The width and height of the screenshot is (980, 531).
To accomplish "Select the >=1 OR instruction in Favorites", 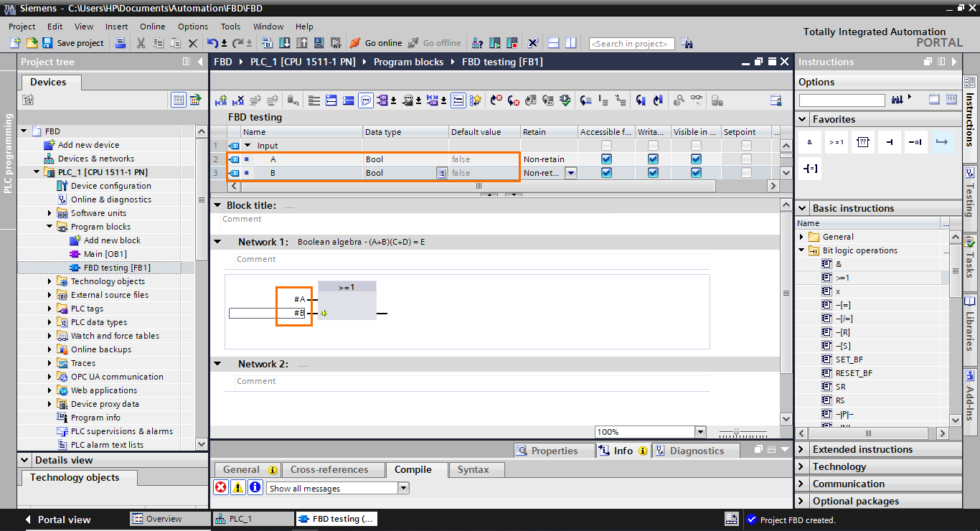I will (x=836, y=141).
